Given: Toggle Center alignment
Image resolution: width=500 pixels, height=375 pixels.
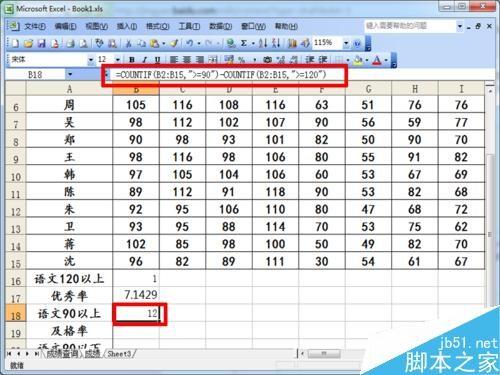Looking at the screenshot, I should tap(187, 60).
